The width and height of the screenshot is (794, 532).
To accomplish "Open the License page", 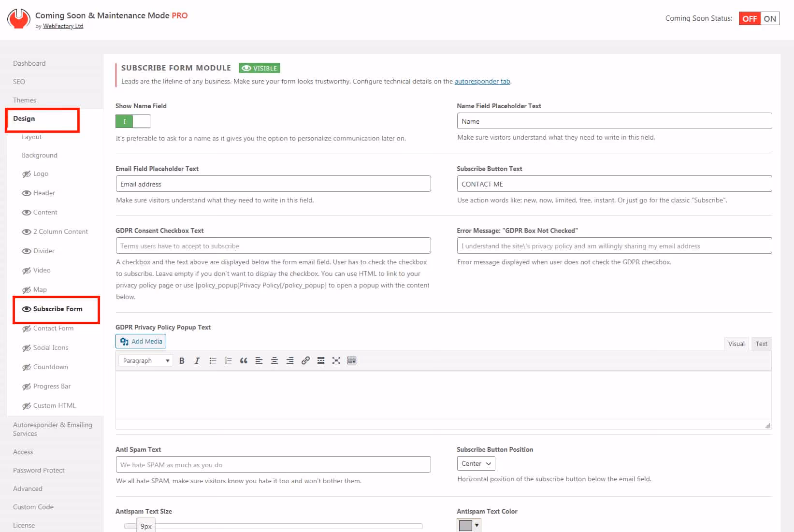I will [24, 525].
